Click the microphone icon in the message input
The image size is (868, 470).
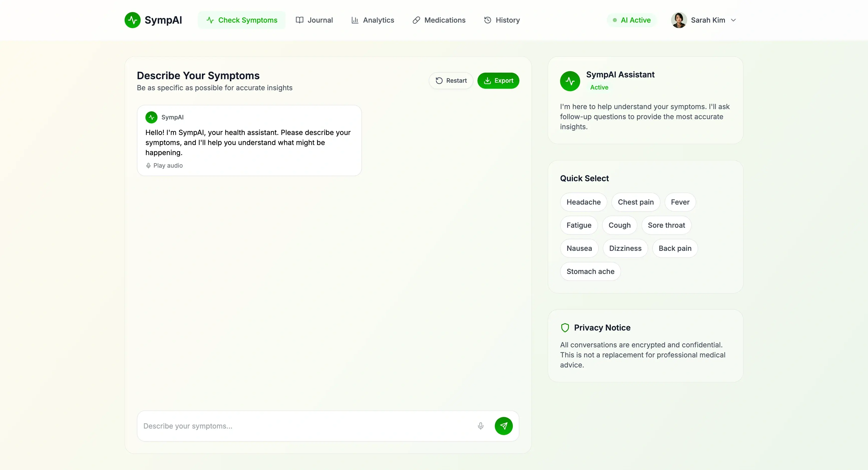(480, 426)
